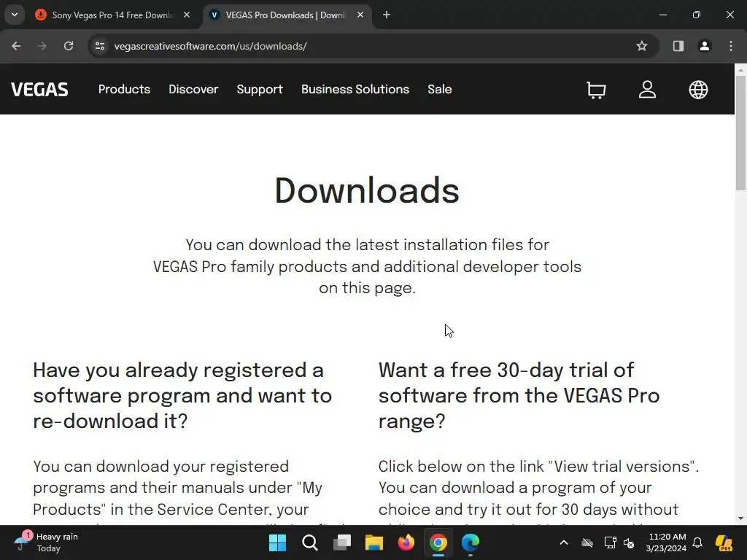747x560 pixels.
Task: Click the Chrome taskbar icon
Action: [x=438, y=542]
